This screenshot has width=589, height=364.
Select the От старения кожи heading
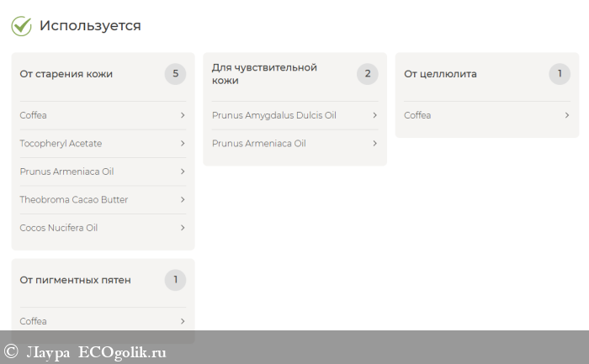66,74
